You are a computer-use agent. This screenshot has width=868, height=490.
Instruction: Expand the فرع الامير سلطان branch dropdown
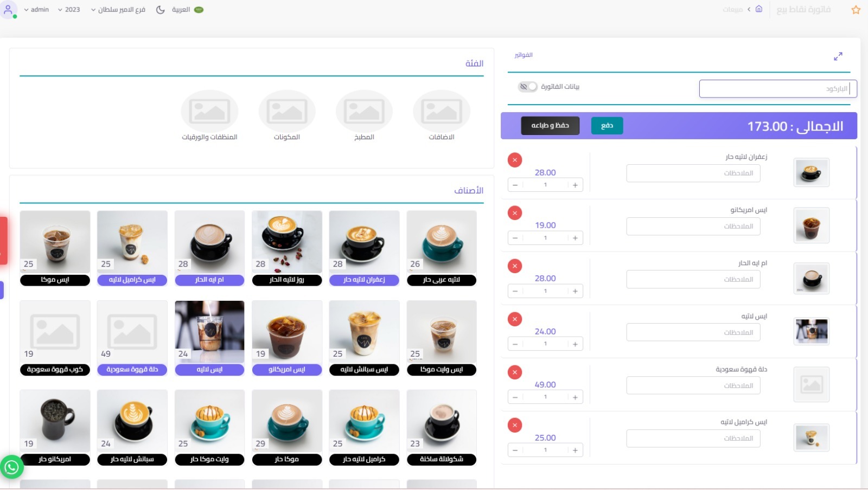tap(118, 10)
